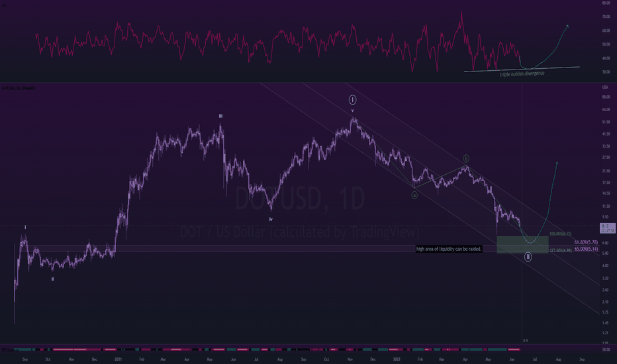This screenshot has width=617, height=364.
Task: Select the 64.00 price axis value
Action: click(x=606, y=110)
